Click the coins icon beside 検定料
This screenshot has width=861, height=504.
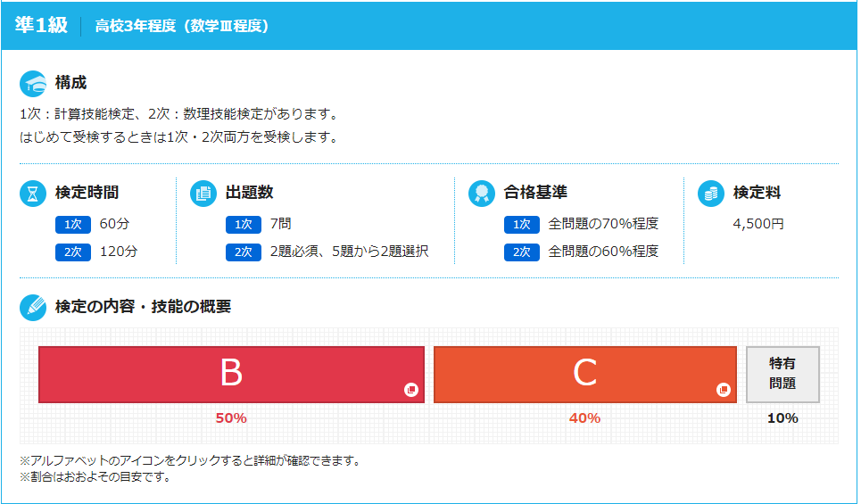point(711,193)
